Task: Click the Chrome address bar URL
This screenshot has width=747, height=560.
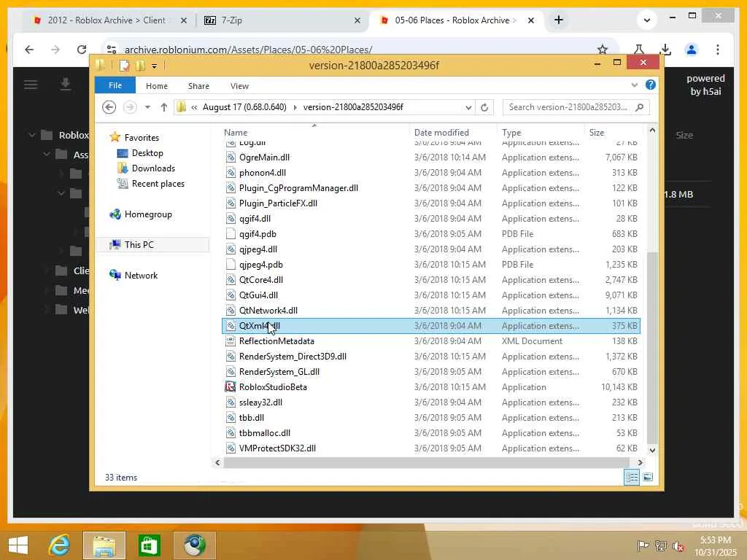Action: click(x=248, y=50)
